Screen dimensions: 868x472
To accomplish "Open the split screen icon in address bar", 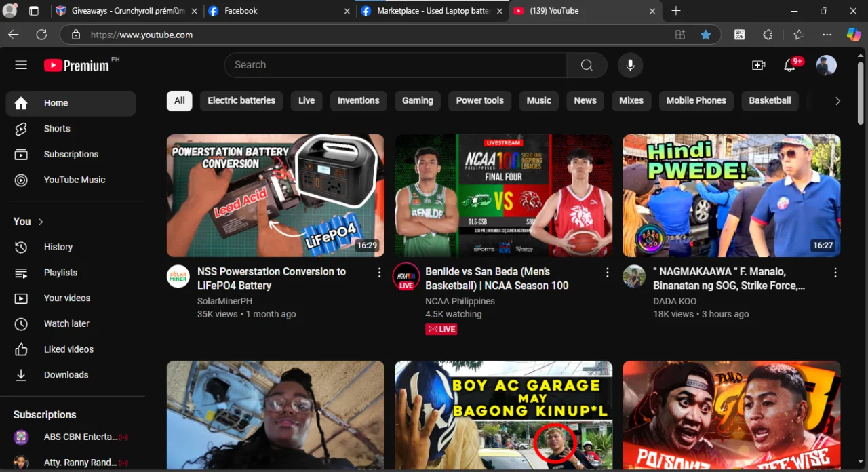I will coord(680,35).
